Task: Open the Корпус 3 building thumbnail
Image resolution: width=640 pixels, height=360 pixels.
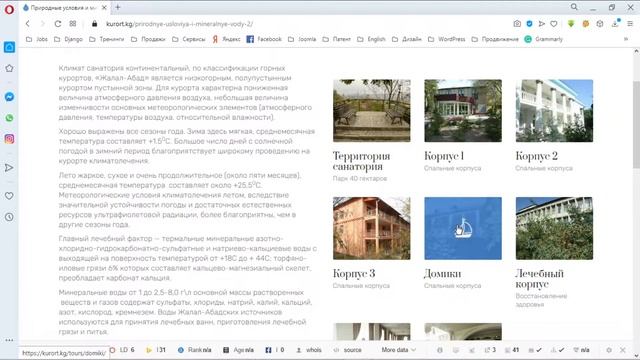Action: [x=371, y=228]
